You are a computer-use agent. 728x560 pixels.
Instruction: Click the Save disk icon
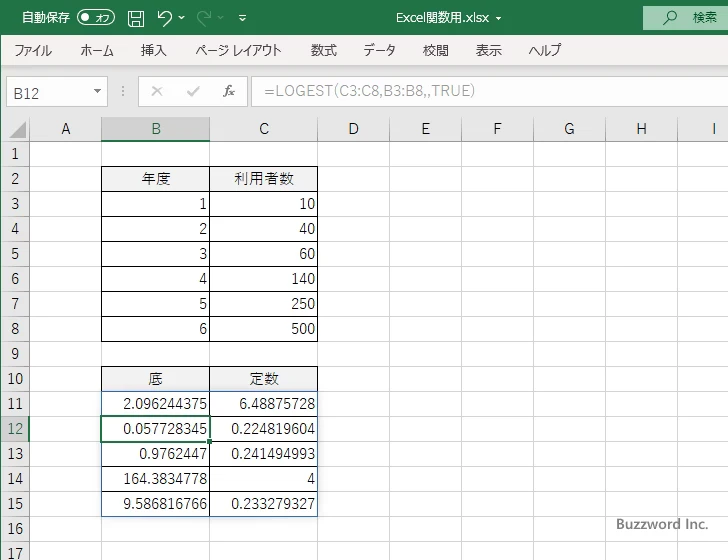tap(136, 18)
